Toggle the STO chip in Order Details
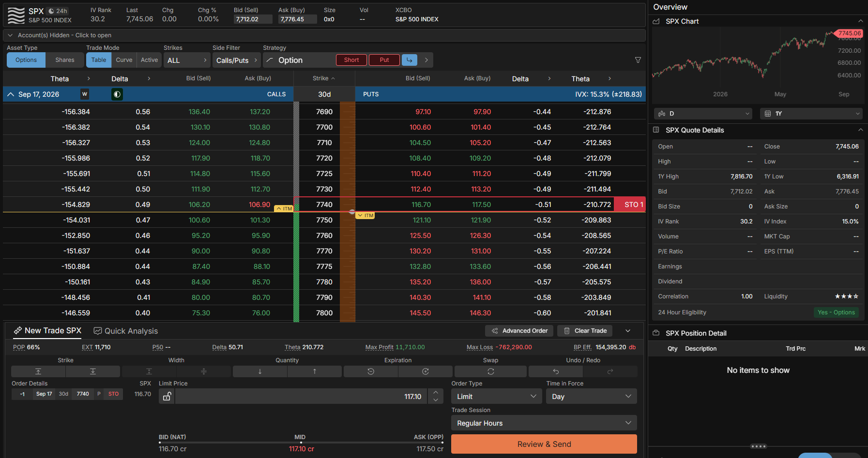The height and width of the screenshot is (458, 868). coord(114,394)
